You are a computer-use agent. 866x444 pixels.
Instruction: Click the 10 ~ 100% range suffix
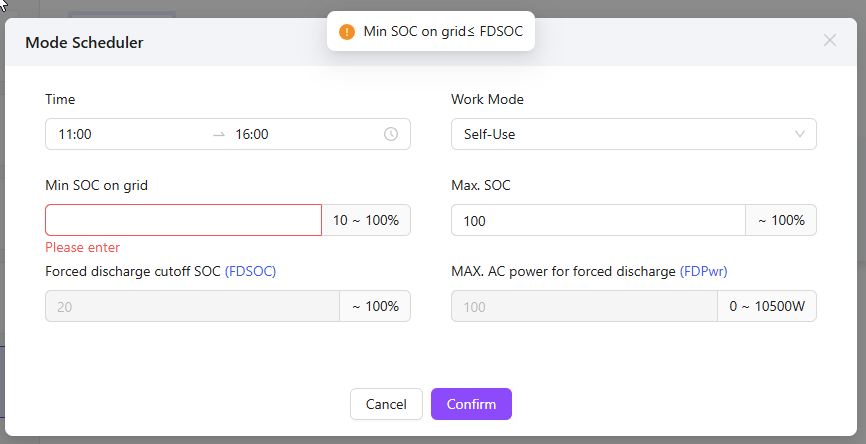point(366,220)
